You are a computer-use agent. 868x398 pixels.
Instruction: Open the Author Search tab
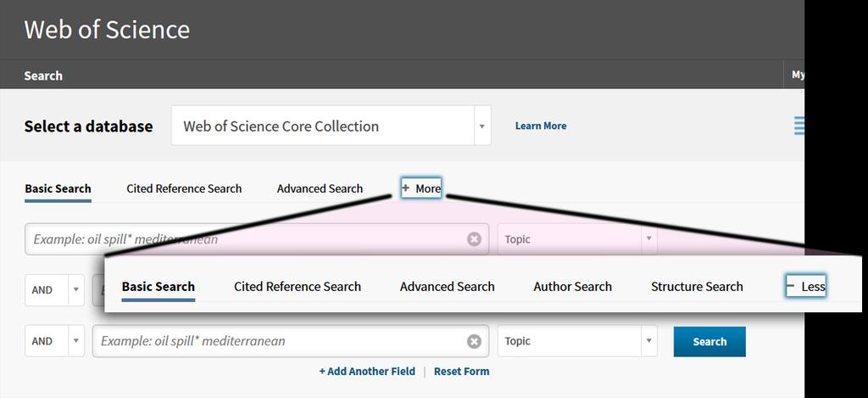[572, 287]
